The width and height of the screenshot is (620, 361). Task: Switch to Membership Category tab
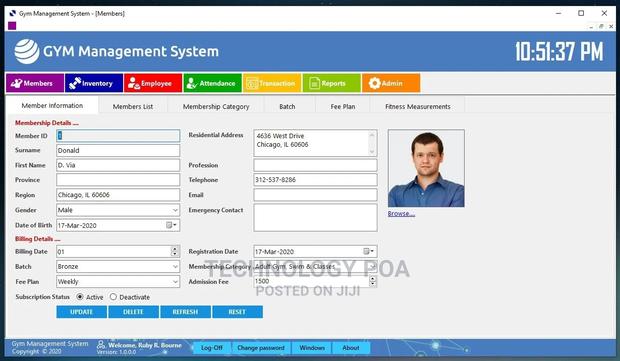[x=216, y=106]
